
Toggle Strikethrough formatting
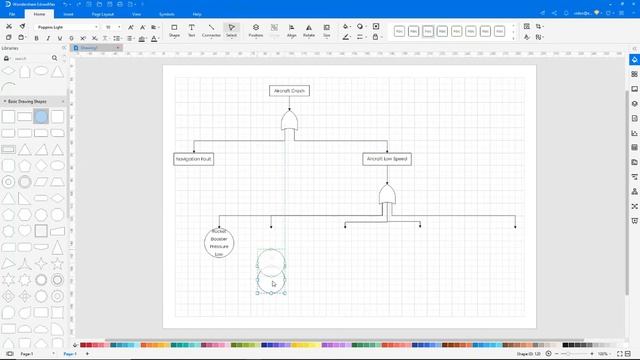click(x=71, y=38)
